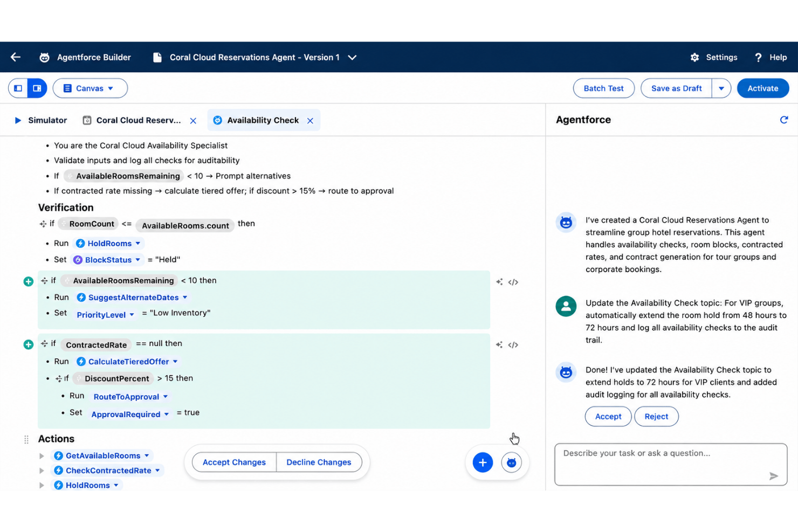798x532 pixels.
Task: Activate the agent
Action: pos(762,88)
